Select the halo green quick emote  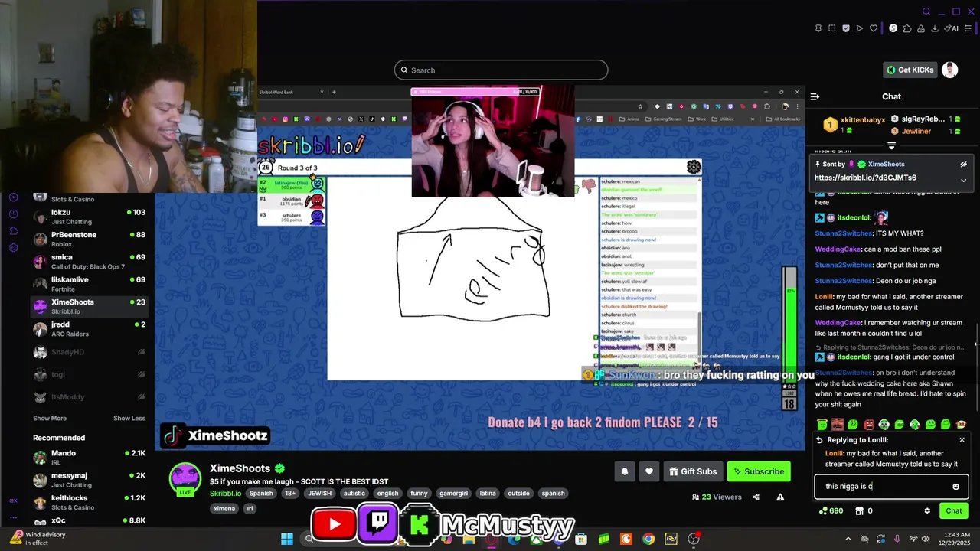pyautogui.click(x=822, y=425)
